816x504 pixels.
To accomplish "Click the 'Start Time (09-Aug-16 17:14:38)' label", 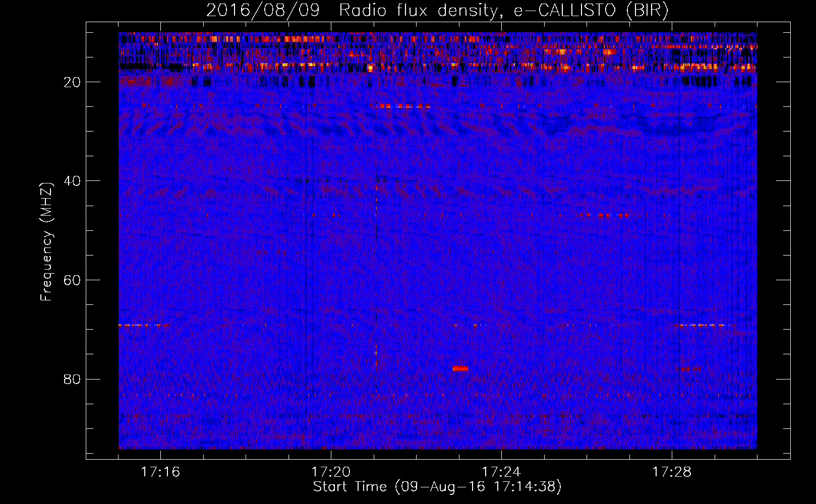I will pyautogui.click(x=437, y=487).
